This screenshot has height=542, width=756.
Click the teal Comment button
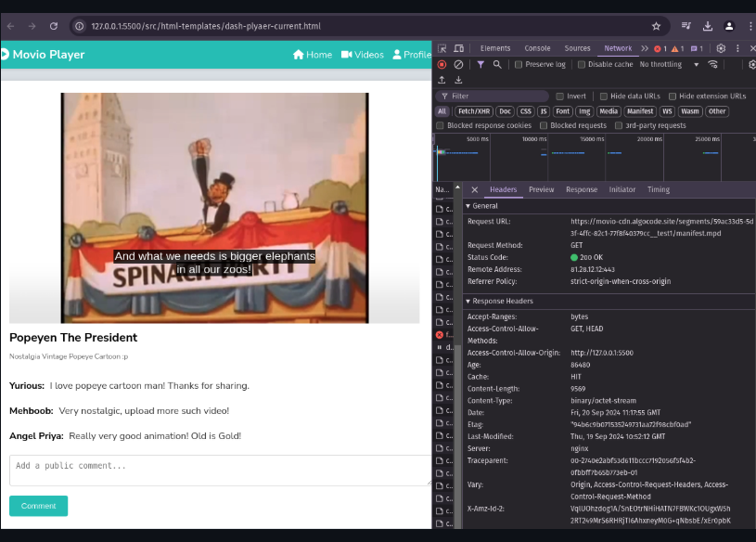pos(38,506)
